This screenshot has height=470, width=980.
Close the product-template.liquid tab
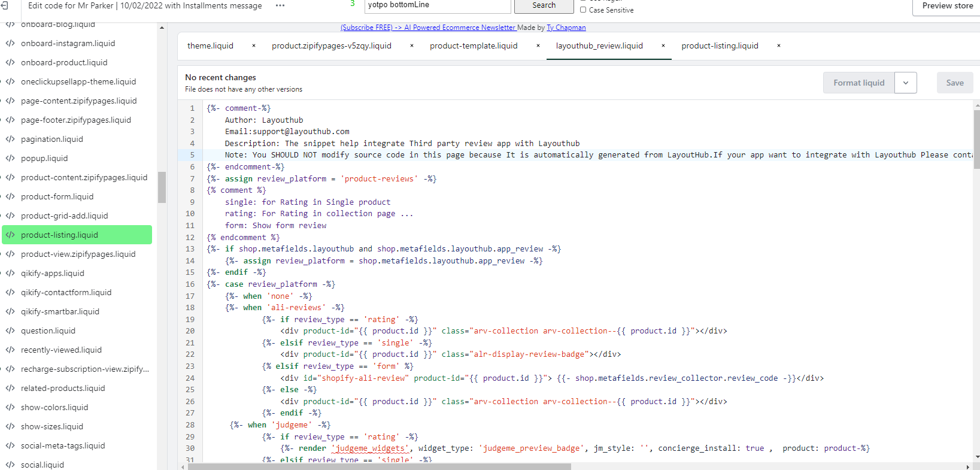538,46
